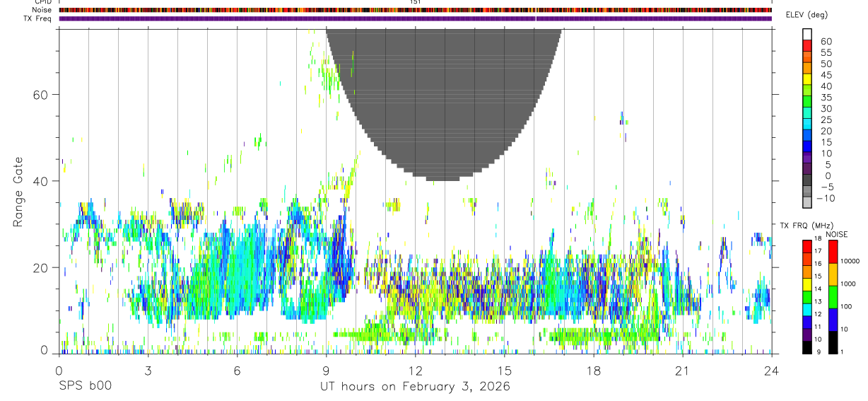868x401 pixels.
Task: Click the '45' label on ELEV legend
Action: coord(826,74)
